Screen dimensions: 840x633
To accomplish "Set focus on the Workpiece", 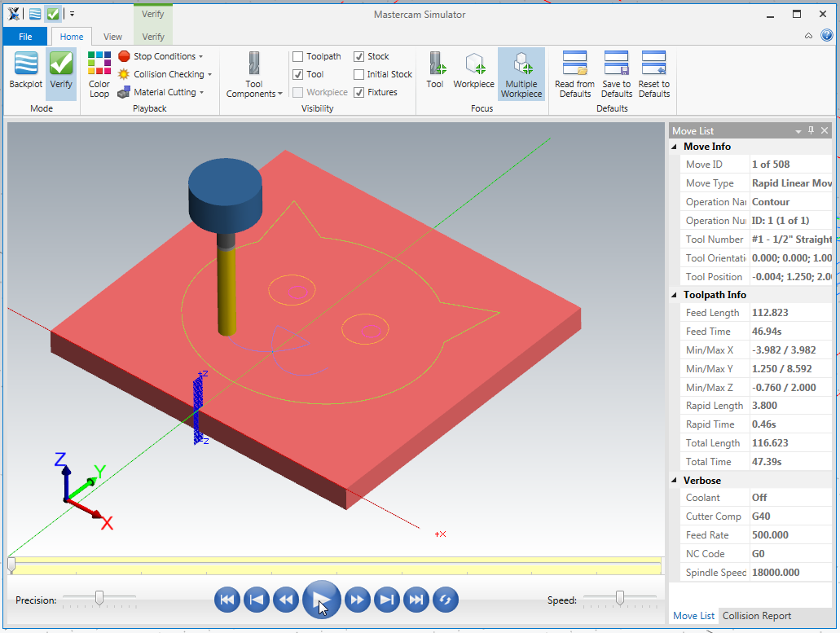I will [x=473, y=72].
